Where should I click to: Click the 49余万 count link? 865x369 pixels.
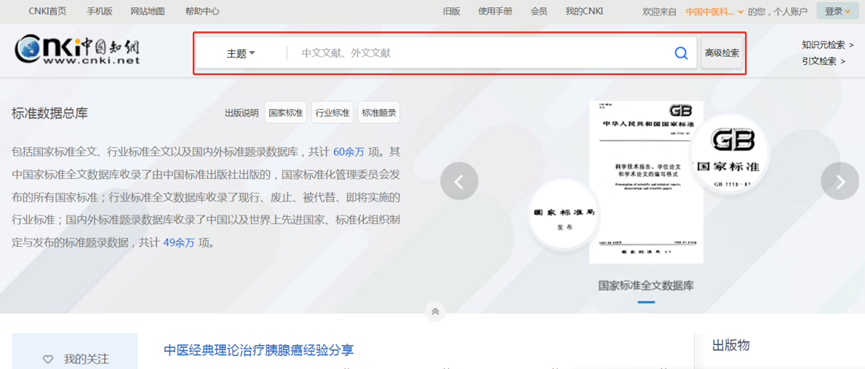coord(179,243)
